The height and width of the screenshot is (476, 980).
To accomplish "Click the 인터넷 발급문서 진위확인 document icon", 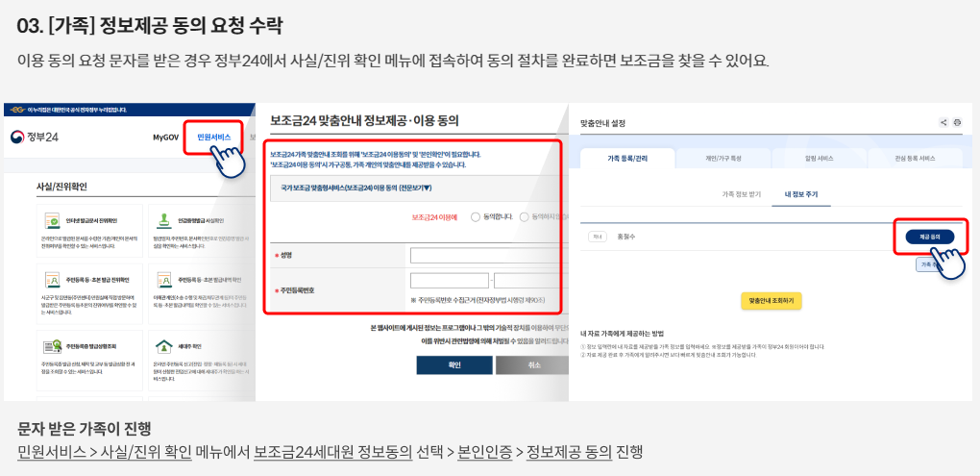I will click(52, 221).
